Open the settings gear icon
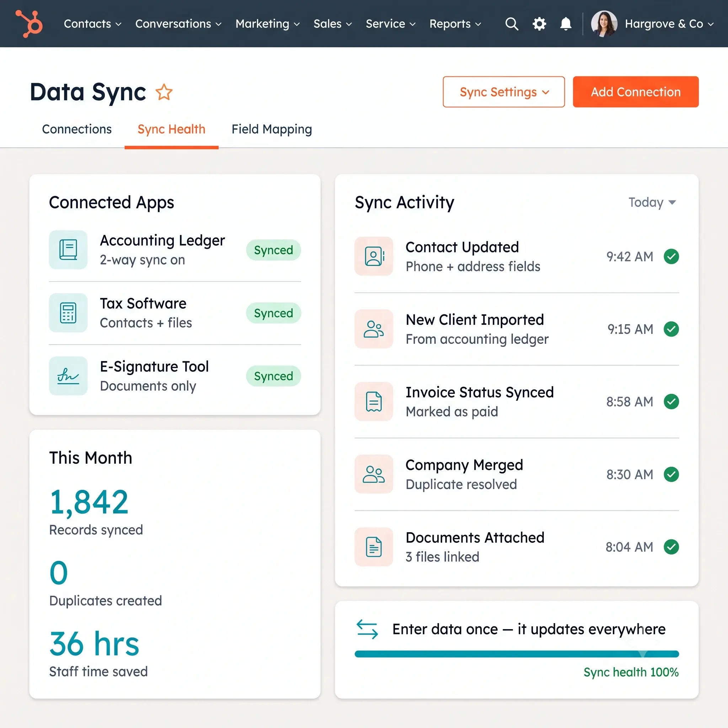Screen dimensions: 728x728 [539, 24]
